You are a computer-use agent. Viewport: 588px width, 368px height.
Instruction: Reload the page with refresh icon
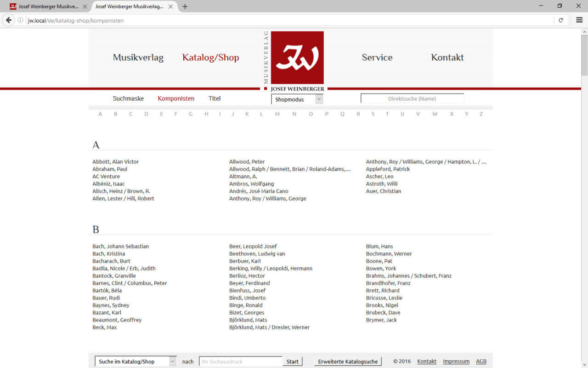click(561, 20)
